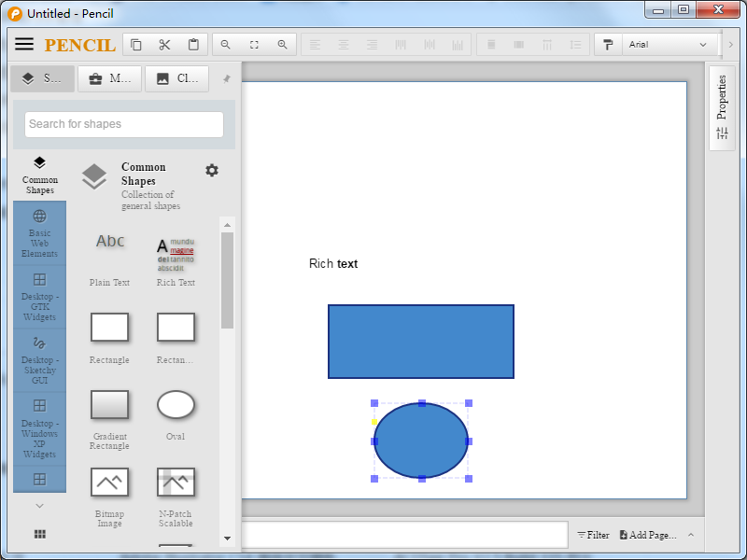Image resolution: width=747 pixels, height=560 pixels.
Task: Toggle the Properties side panel
Action: tap(722, 108)
